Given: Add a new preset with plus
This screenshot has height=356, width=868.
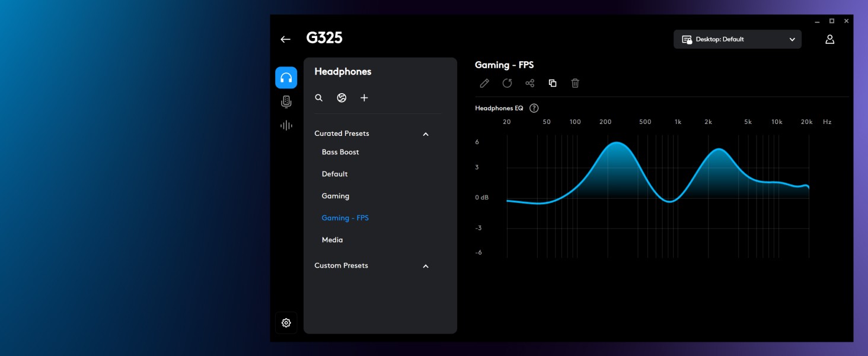Looking at the screenshot, I should tap(364, 98).
